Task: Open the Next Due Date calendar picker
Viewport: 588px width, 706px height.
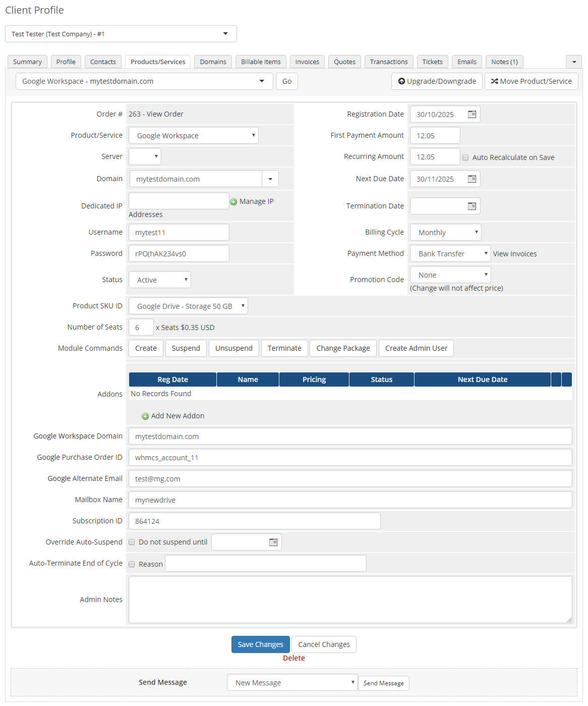Action: tap(472, 179)
